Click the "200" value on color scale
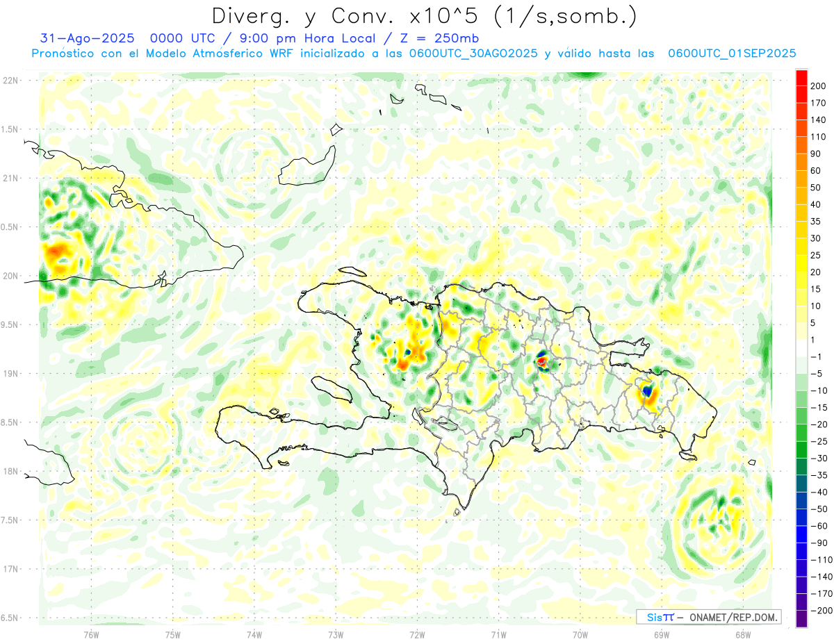 coord(818,86)
